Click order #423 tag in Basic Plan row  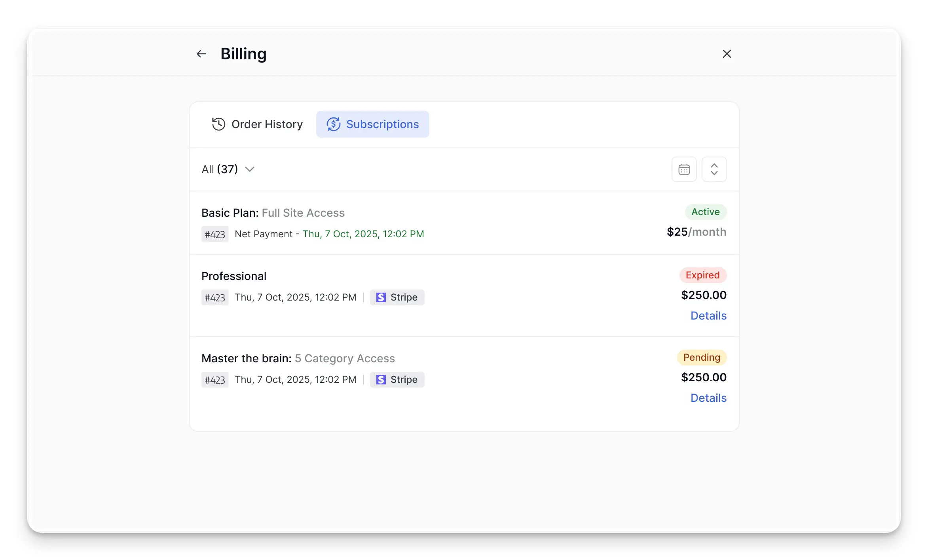[215, 234]
